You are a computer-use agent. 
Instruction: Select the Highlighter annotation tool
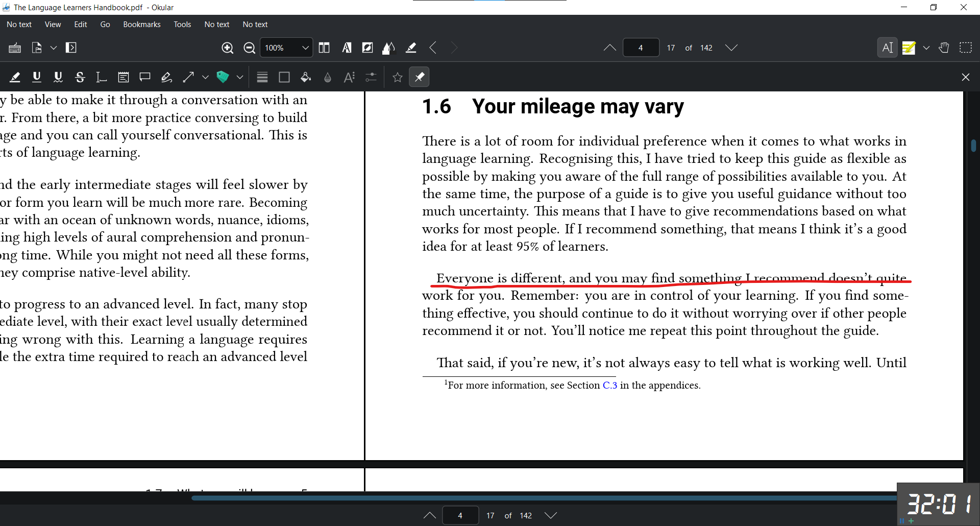[x=15, y=77]
